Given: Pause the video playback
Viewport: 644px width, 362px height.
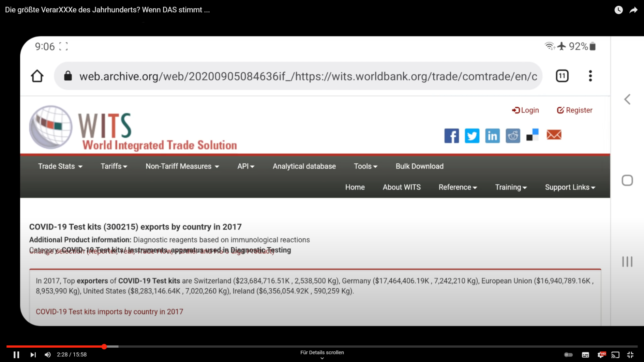Looking at the screenshot, I should pos(16,355).
